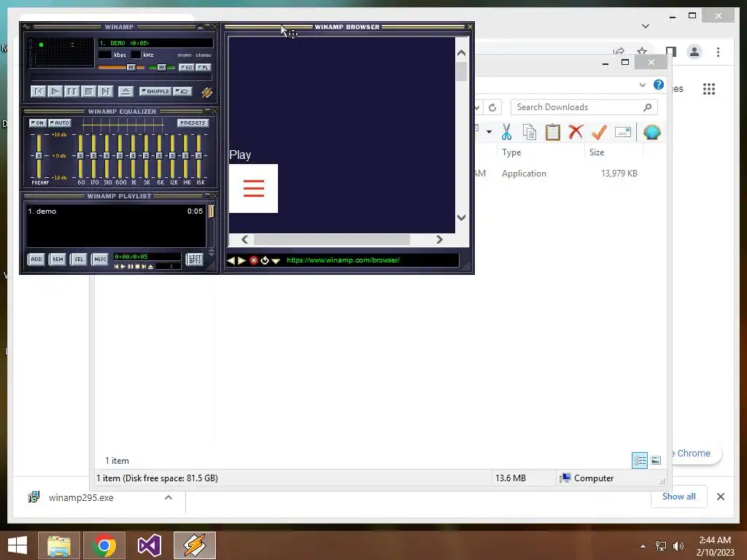Open Chrome Google apps grid icon
The height and width of the screenshot is (560, 747).
pos(709,88)
